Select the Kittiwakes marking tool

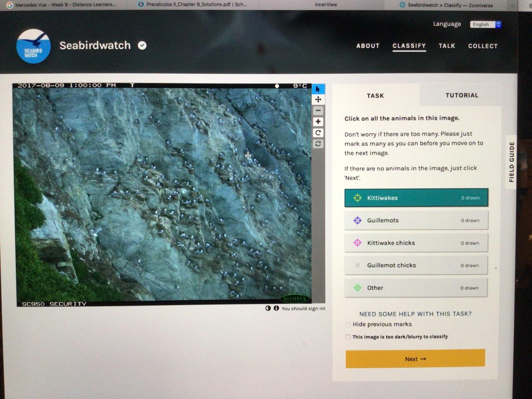tap(416, 198)
